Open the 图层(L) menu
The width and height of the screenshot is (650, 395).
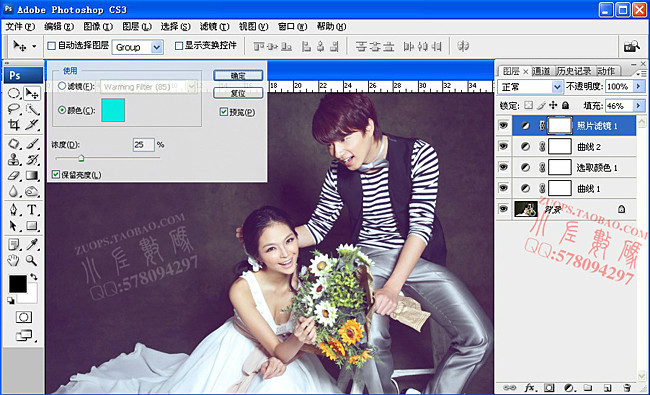tap(137, 27)
